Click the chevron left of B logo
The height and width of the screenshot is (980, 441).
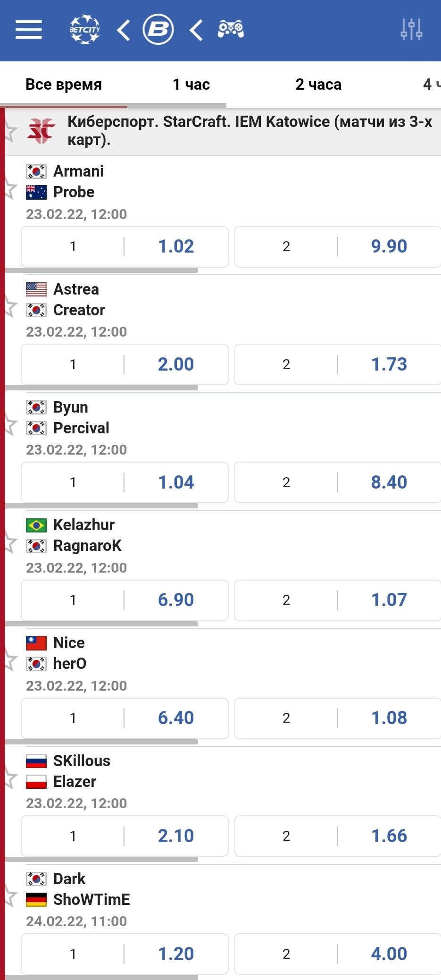point(124,30)
